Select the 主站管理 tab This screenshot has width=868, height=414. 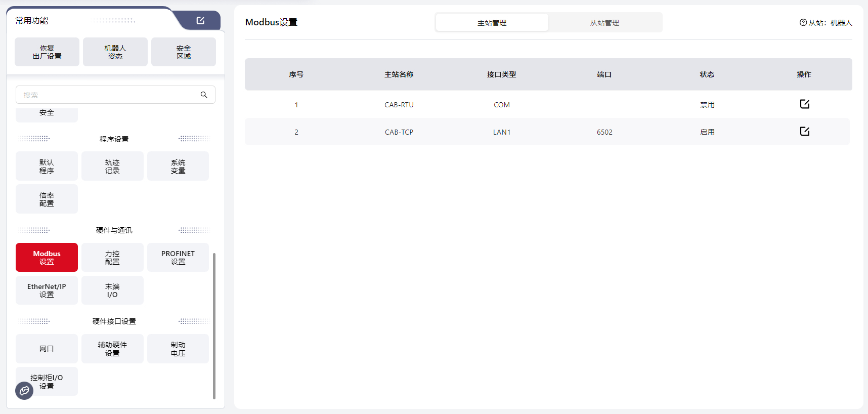[492, 23]
